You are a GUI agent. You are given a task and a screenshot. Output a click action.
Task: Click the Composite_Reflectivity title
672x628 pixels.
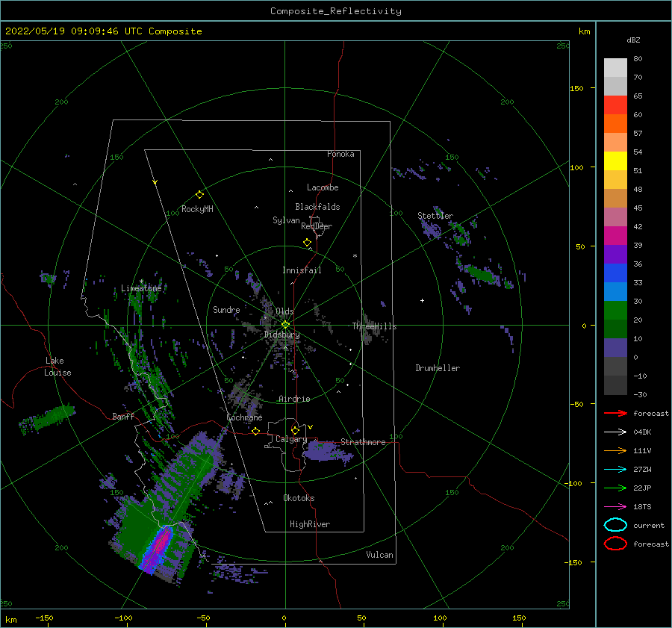point(335,11)
